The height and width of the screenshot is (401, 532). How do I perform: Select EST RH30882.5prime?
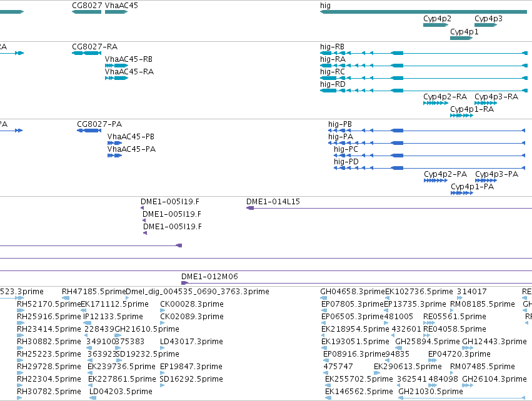pyautogui.click(x=21, y=348)
